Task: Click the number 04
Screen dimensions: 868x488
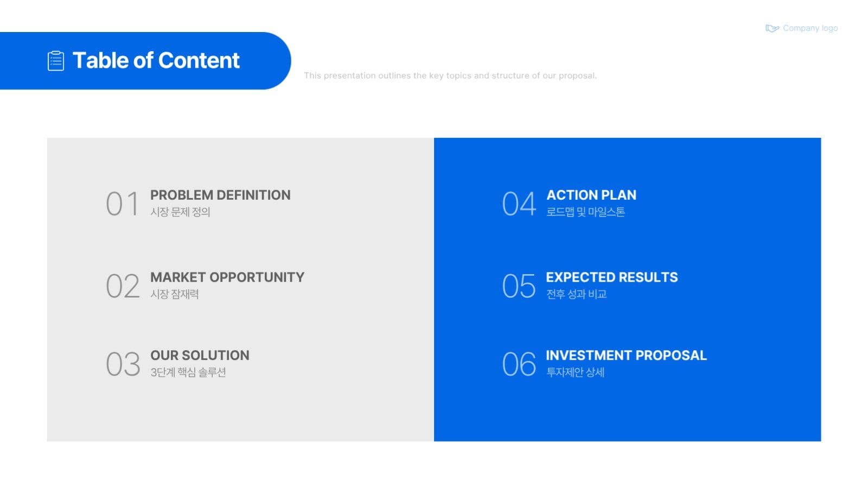Action: pos(519,204)
